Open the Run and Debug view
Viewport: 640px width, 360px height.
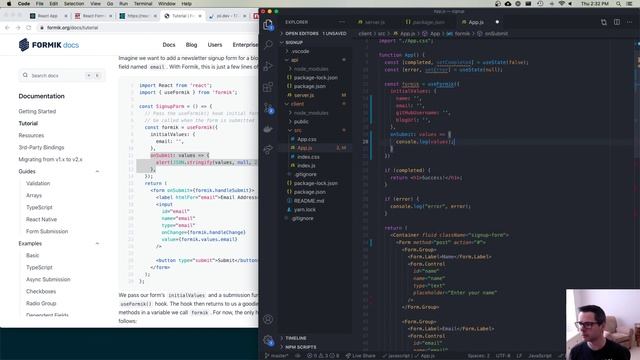(x=268, y=66)
